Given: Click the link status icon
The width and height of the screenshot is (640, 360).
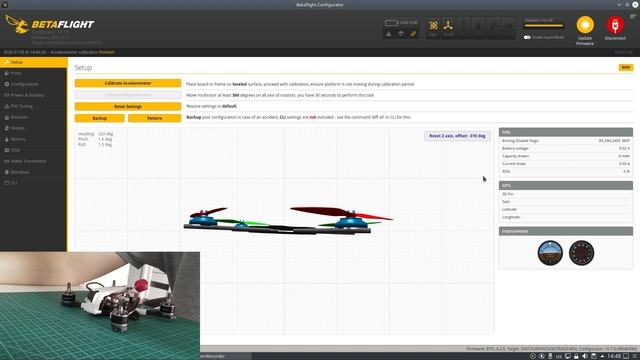Looking at the screenshot, I should click(413, 34).
